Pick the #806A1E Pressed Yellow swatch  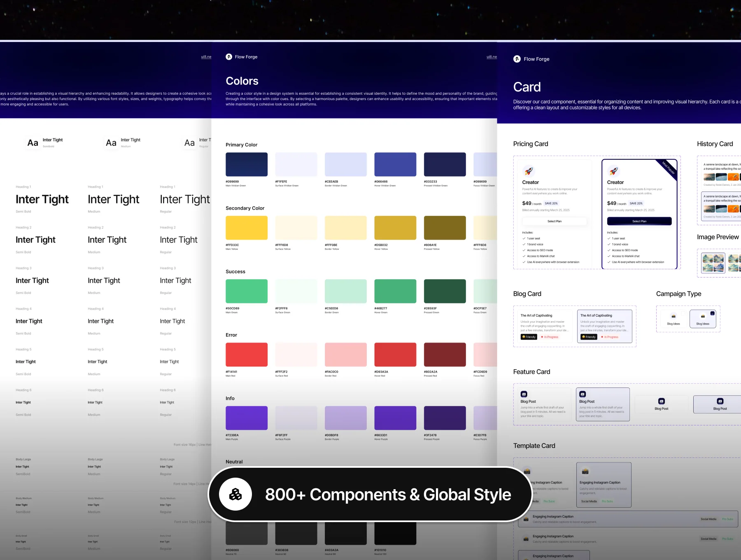click(445, 228)
